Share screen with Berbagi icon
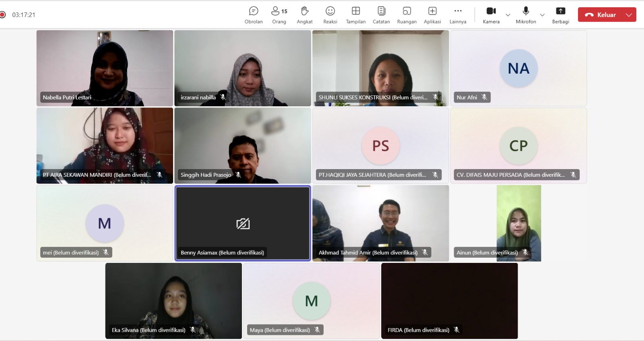This screenshot has width=644, height=341. 560,15
